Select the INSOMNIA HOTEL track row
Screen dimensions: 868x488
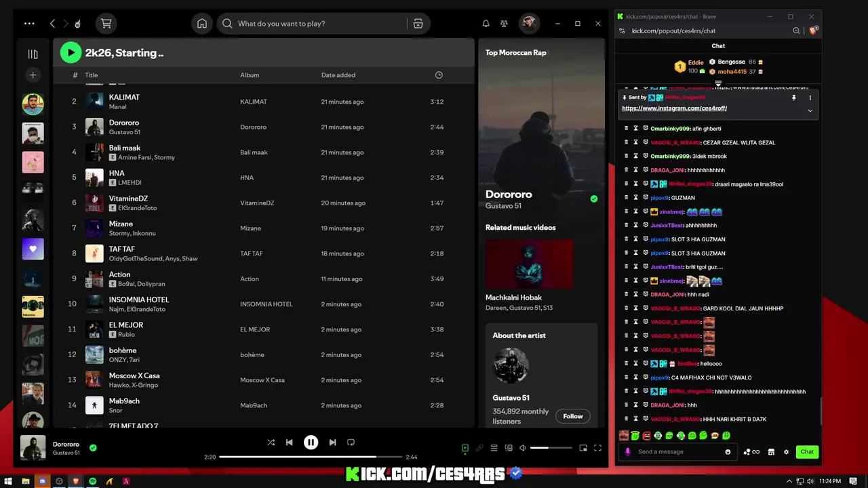point(263,304)
